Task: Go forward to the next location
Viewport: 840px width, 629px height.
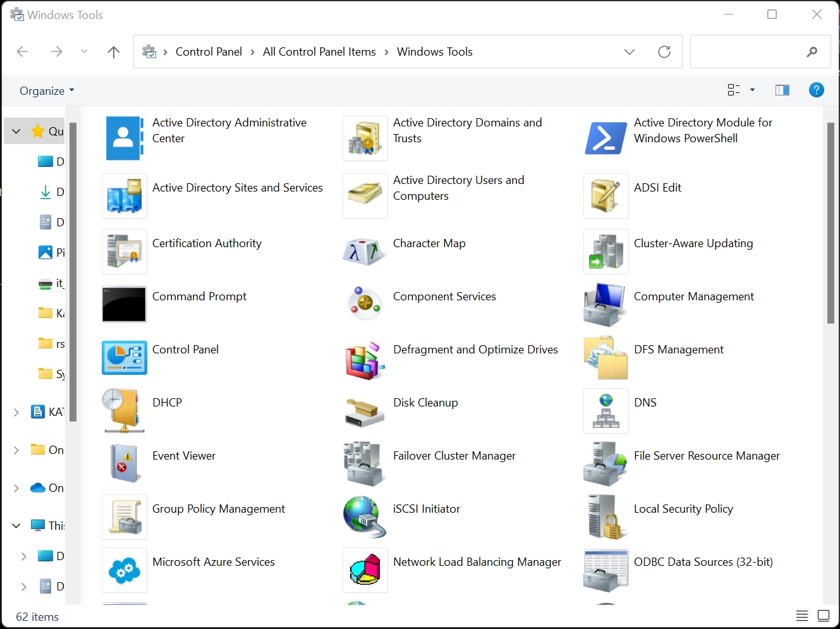Action: pos(56,52)
